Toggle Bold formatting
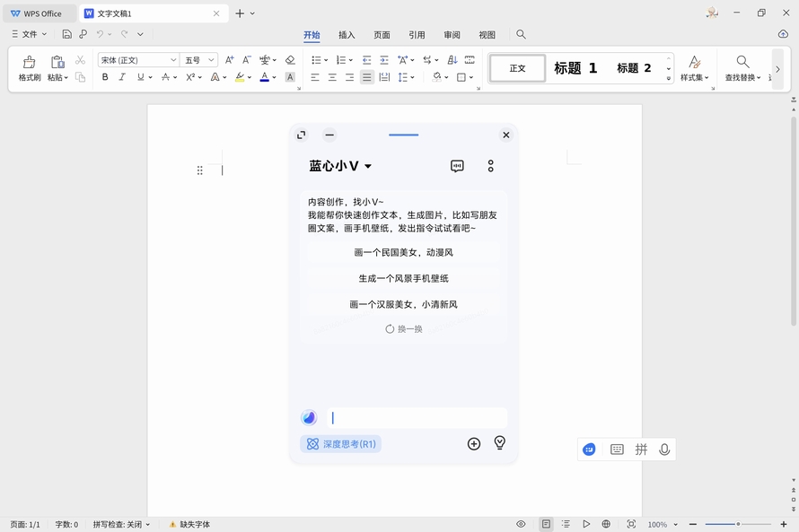799x532 pixels. click(x=105, y=77)
